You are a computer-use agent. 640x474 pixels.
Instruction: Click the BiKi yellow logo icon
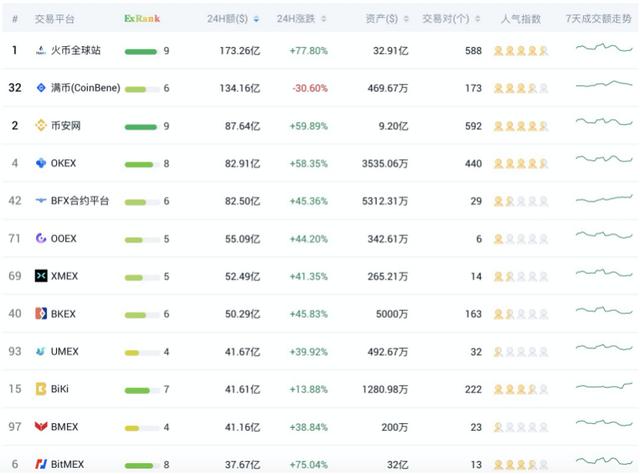click(41, 389)
